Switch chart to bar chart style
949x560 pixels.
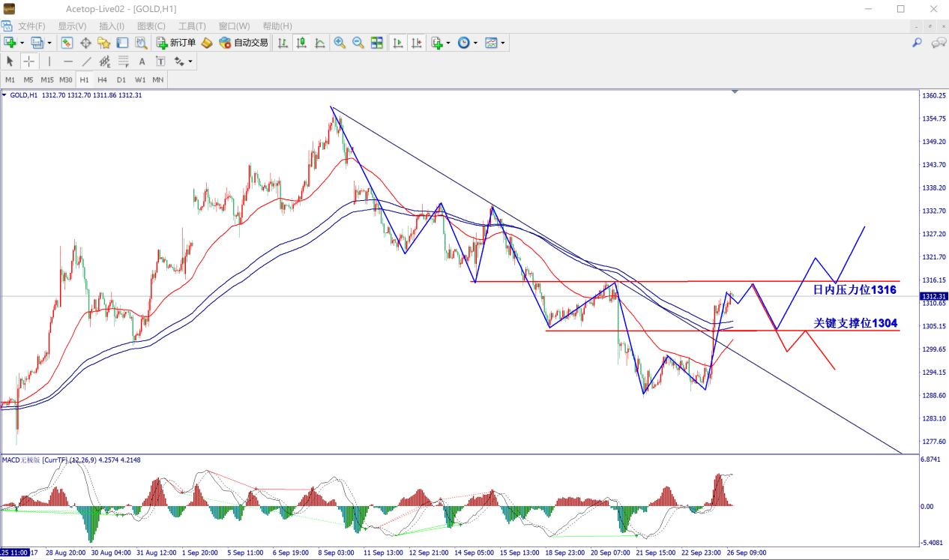point(283,43)
